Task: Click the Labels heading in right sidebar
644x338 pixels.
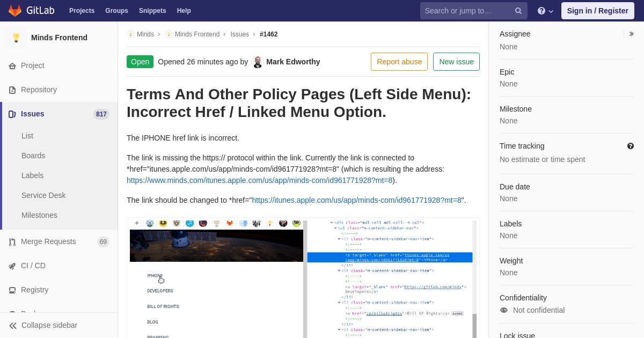Action: 511,224
